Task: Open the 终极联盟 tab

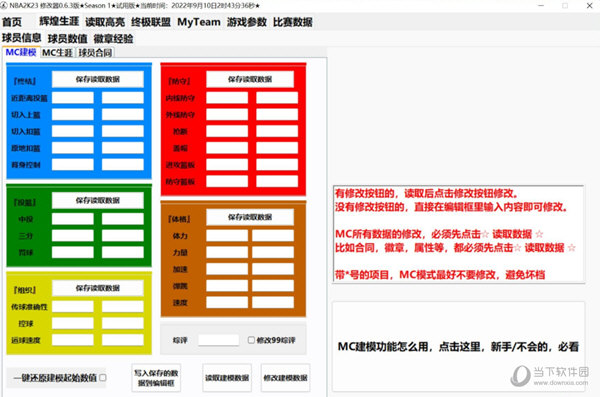Action: [151, 22]
